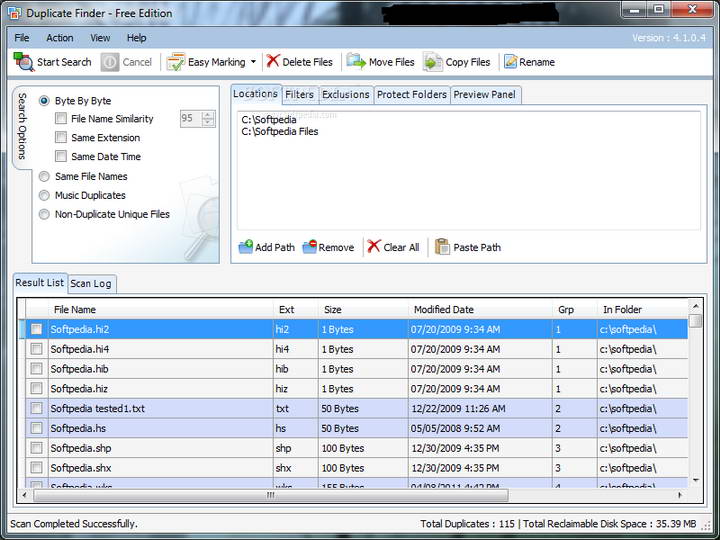This screenshot has height=540, width=720.
Task: Click the Paste Path clipboard icon
Action: click(x=442, y=247)
